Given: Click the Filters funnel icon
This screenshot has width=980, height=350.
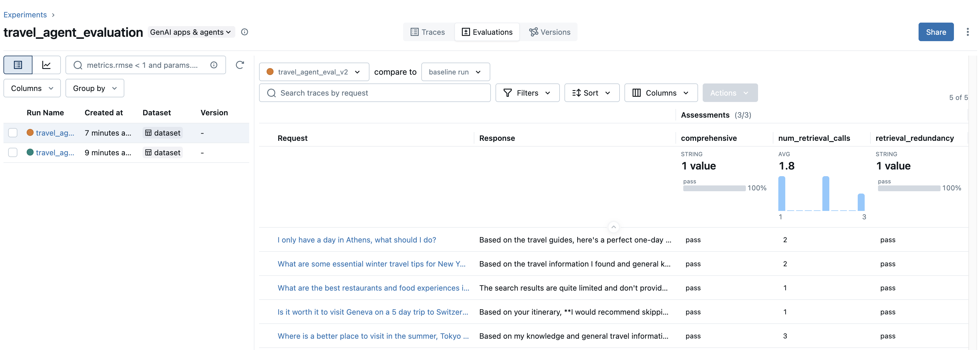Looking at the screenshot, I should [508, 92].
